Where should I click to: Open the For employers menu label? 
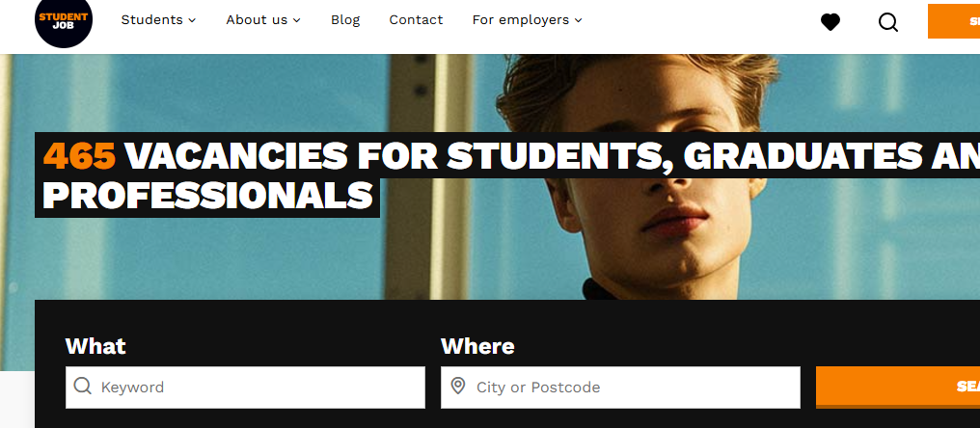click(x=521, y=19)
